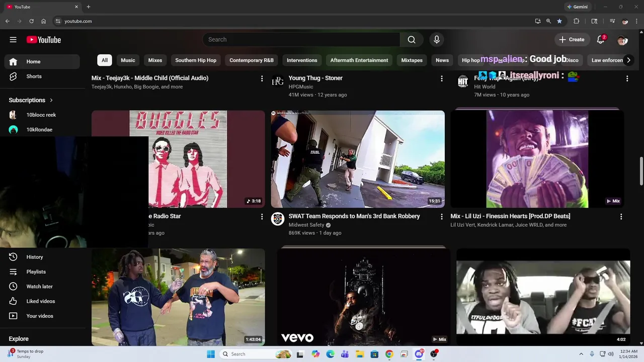Open Gemini in Chrome

click(x=577, y=7)
